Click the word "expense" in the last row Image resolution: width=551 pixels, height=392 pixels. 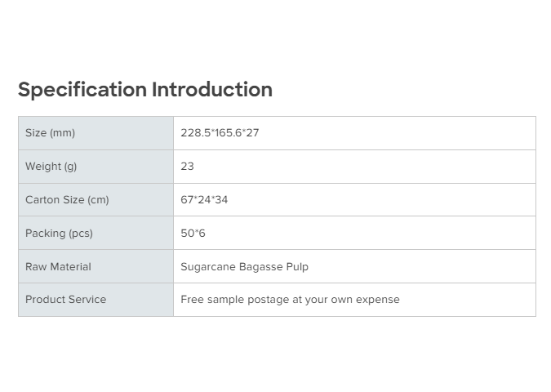[x=378, y=300]
